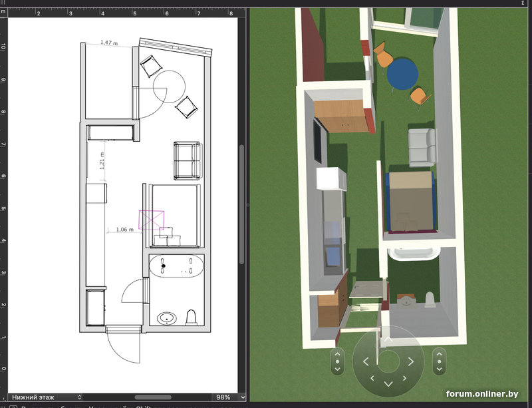Screen dimensions: 532x408
Task: Click the backward arrow at the pad's bottom
Action: tap(388, 384)
